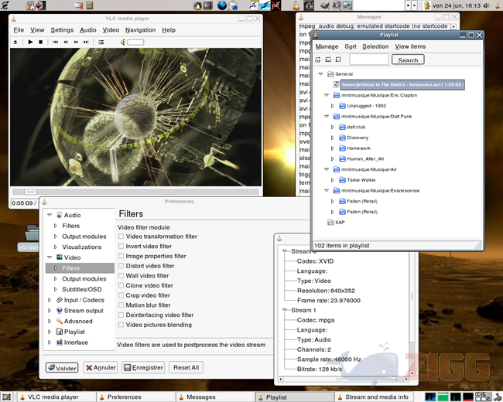Enable Video pictures blending checkbox
Viewport: 503px width, 402px height.
pyautogui.click(x=121, y=325)
